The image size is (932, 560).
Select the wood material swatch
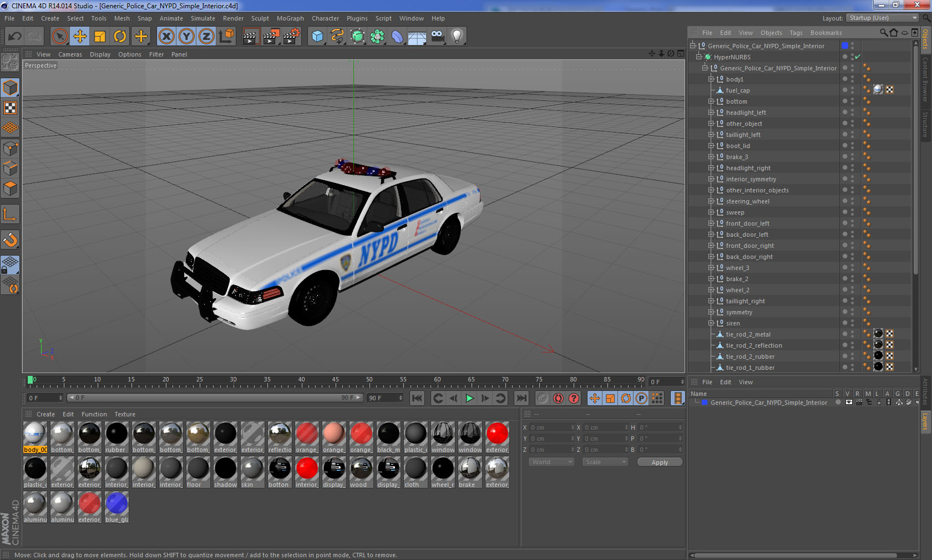click(361, 469)
